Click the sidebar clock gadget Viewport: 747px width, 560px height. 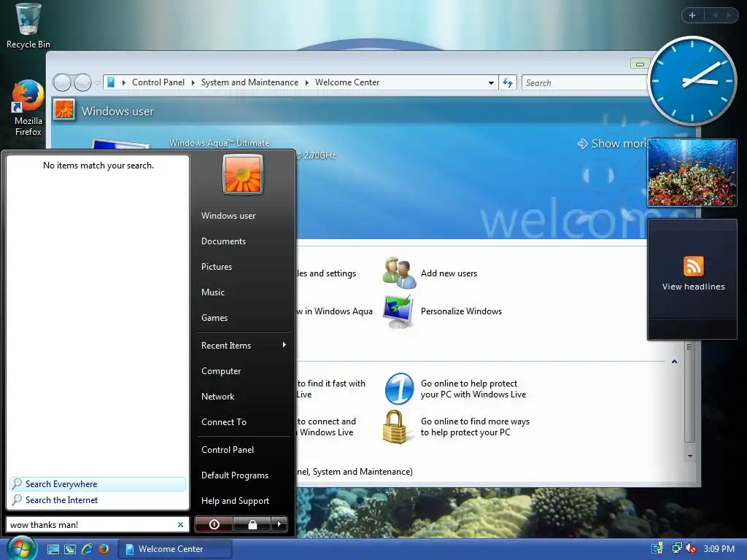click(692, 80)
